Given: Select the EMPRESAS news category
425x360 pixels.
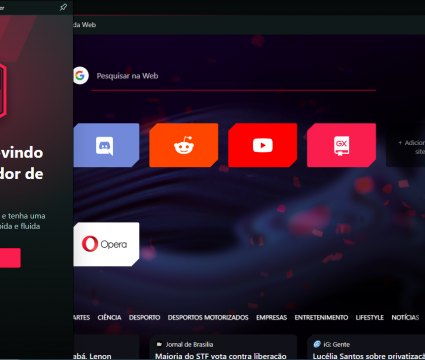Looking at the screenshot, I should [x=271, y=317].
